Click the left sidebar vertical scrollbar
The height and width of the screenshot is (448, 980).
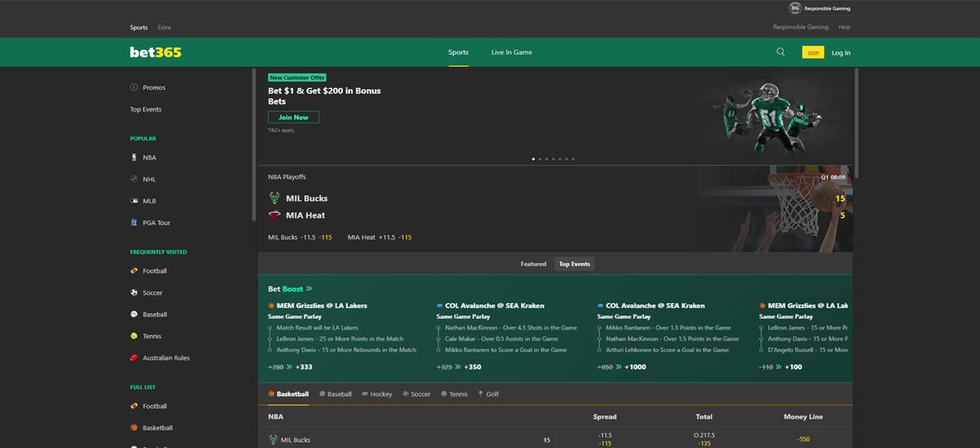tap(254, 143)
